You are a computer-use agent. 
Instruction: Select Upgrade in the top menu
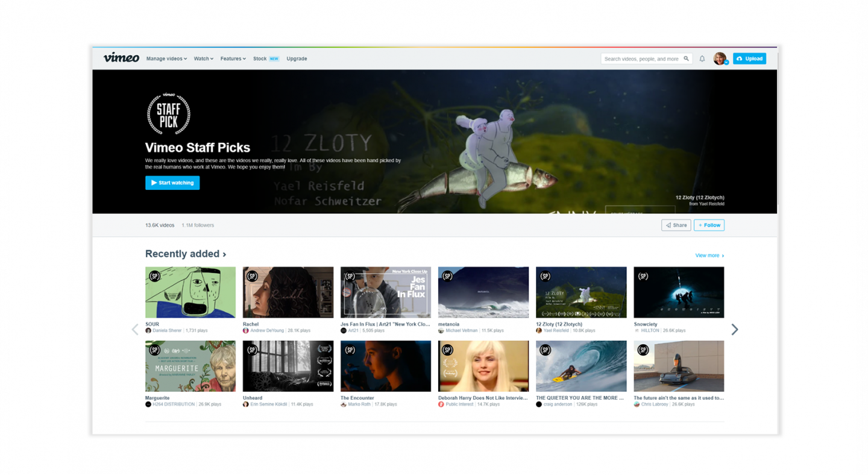pos(297,58)
